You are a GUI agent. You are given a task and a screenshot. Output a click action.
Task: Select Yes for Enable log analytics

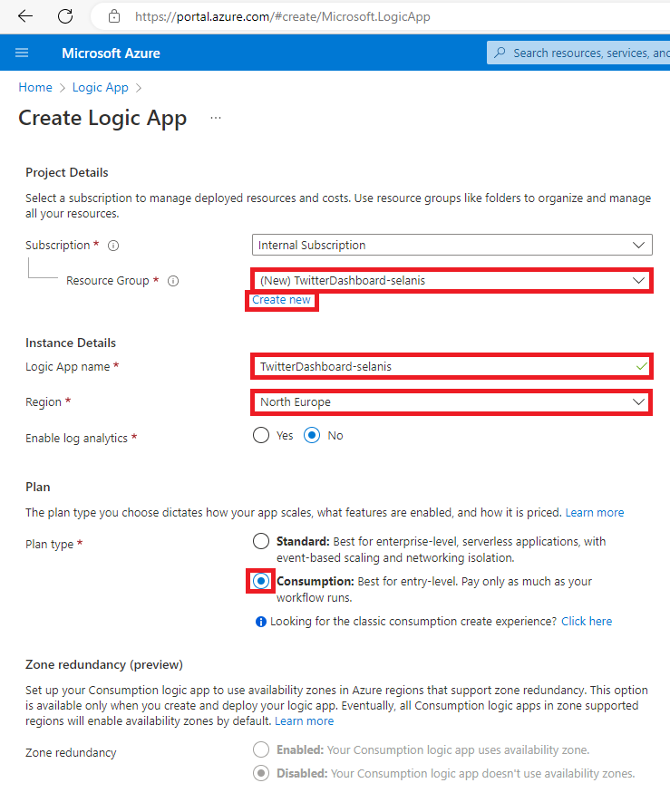point(261,436)
